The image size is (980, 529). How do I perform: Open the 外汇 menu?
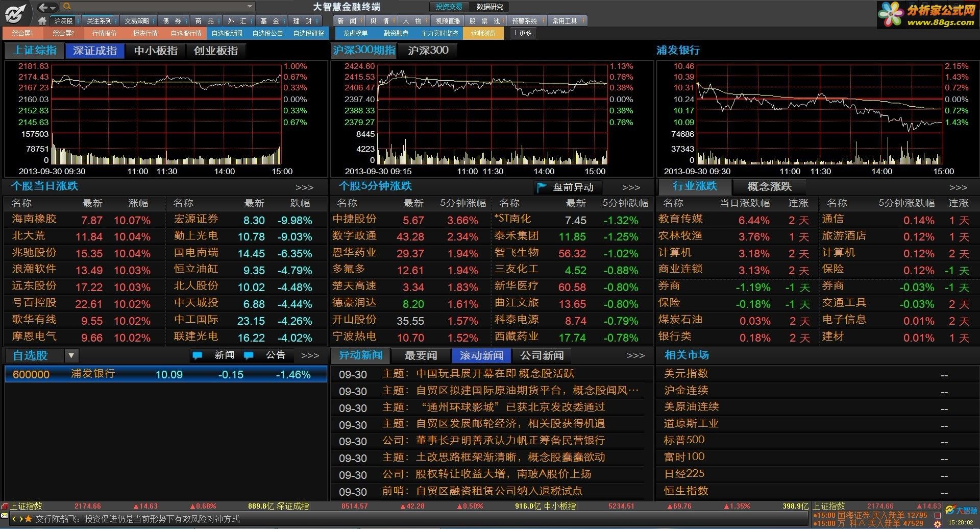(238, 21)
